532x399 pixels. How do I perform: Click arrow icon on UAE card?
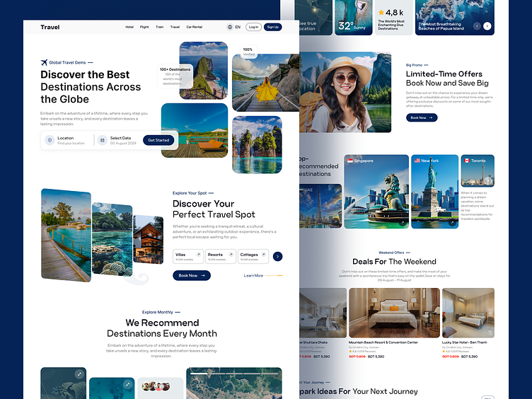pyautogui.click(x=335, y=222)
